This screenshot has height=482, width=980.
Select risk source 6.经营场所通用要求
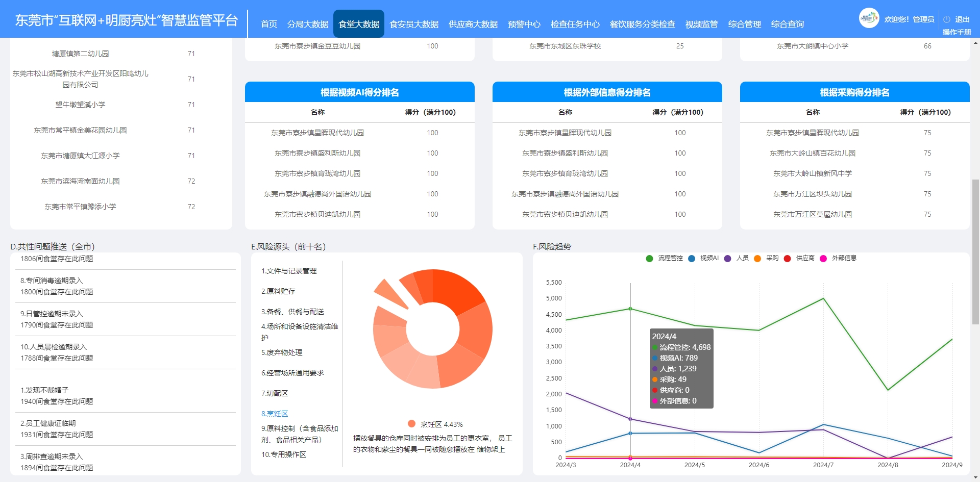292,373
